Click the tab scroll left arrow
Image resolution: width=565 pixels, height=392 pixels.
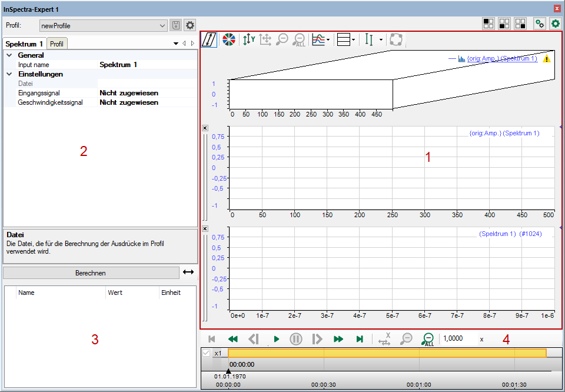click(184, 44)
